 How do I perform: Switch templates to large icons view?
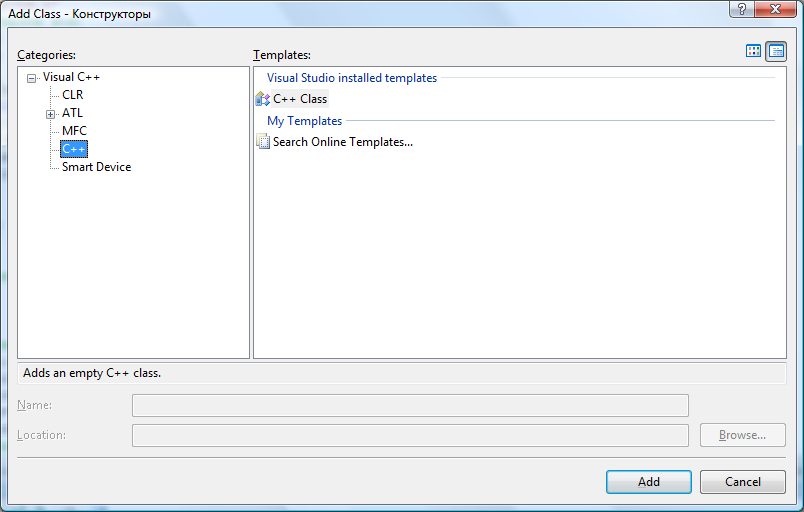coord(753,51)
